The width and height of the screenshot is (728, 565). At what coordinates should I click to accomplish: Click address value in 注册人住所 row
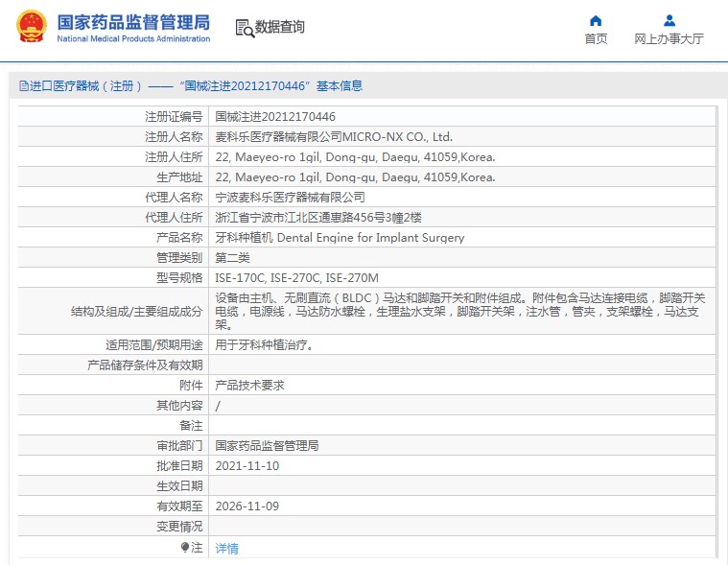pyautogui.click(x=355, y=157)
